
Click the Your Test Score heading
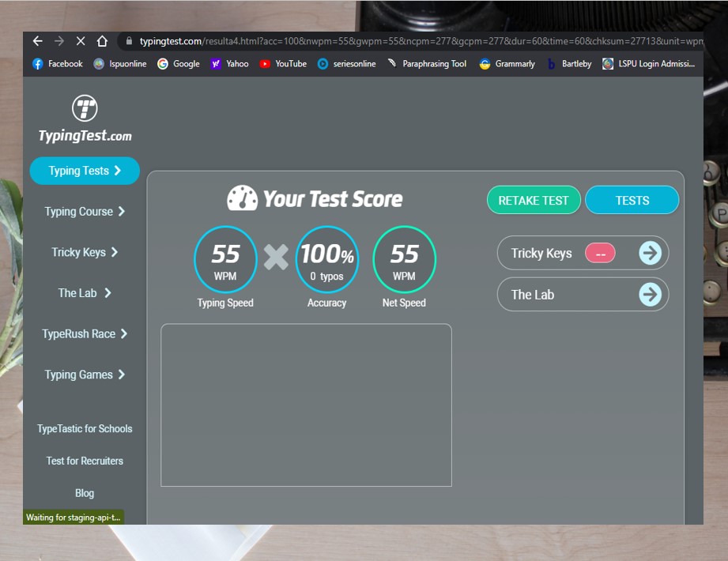coord(333,198)
